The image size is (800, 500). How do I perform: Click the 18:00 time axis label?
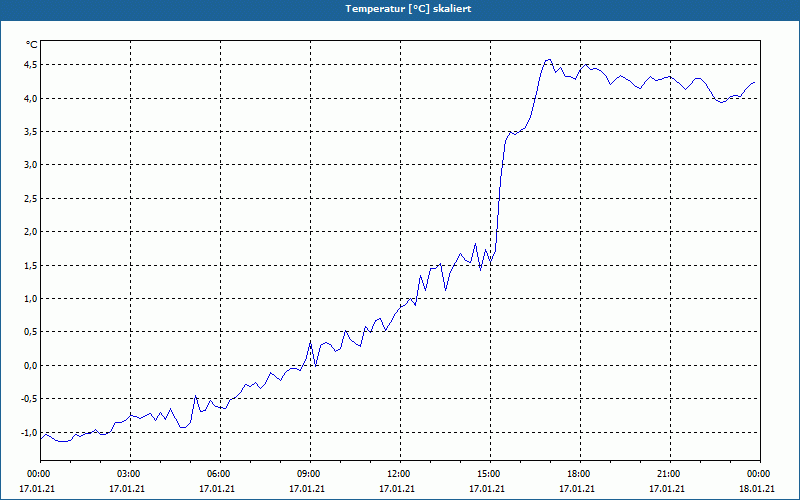[x=580, y=474]
